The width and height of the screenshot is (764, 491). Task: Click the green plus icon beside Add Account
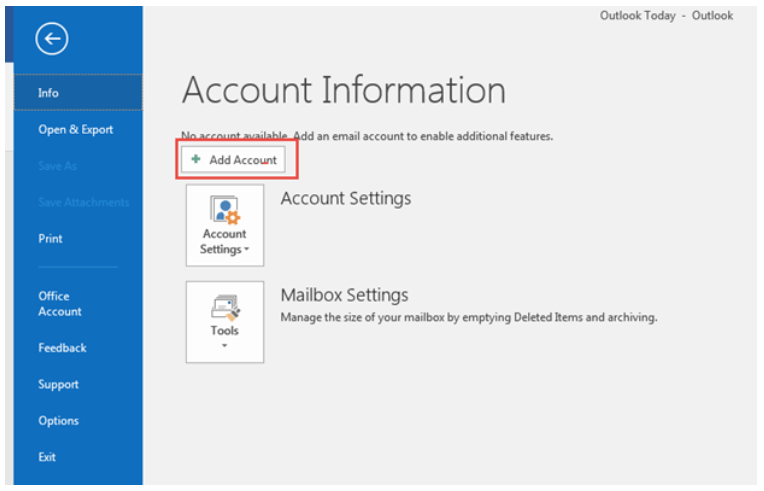coord(196,160)
